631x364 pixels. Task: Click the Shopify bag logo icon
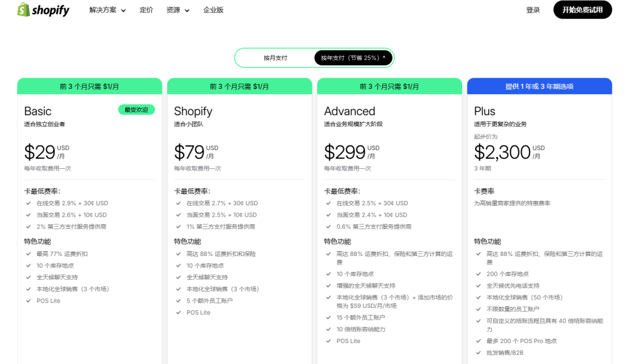pos(23,10)
